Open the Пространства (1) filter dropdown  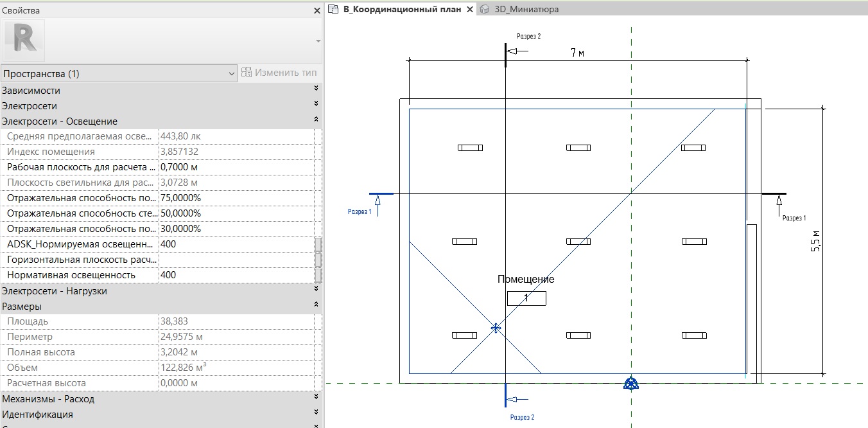[119, 73]
